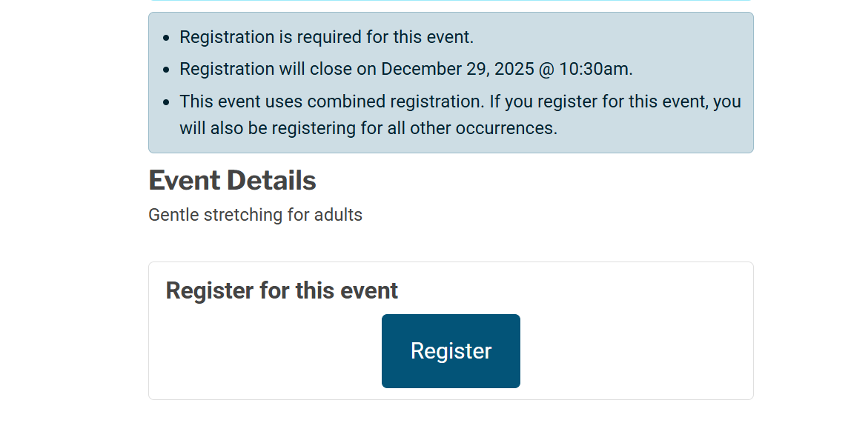868x443 pixels.
Task: Click the "10:30am" closing time text
Action: pos(594,70)
